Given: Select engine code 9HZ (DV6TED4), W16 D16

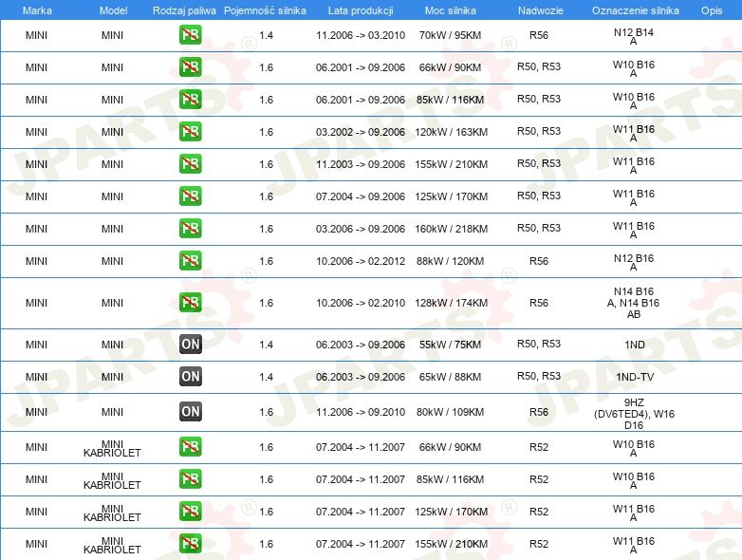Looking at the screenshot, I should coord(634,414).
